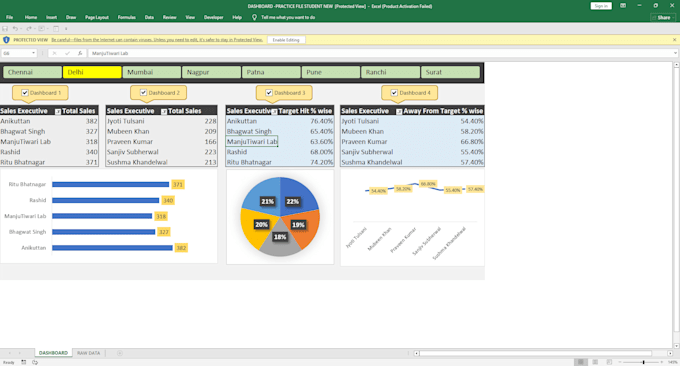Open Customize Quick Access Toolbar dropdown

pos(66,29)
